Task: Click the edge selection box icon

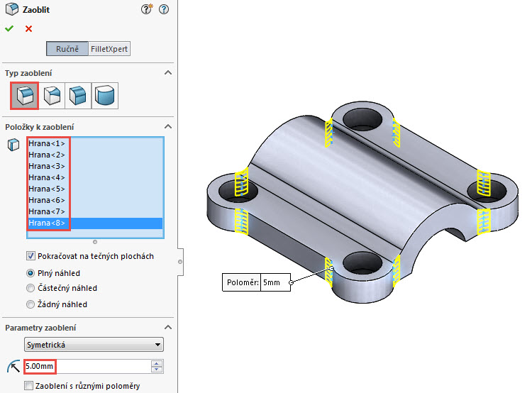Action: [x=13, y=145]
